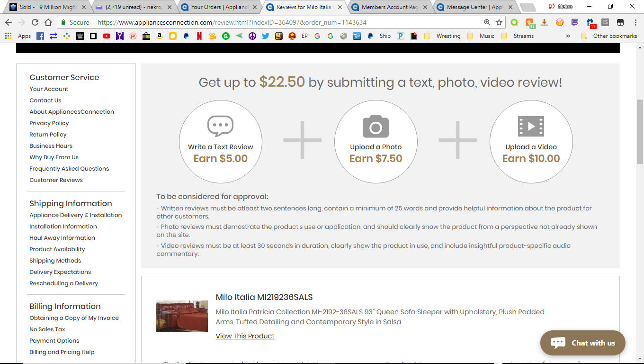Show hidden bookmarks via the double chevron

point(568,36)
